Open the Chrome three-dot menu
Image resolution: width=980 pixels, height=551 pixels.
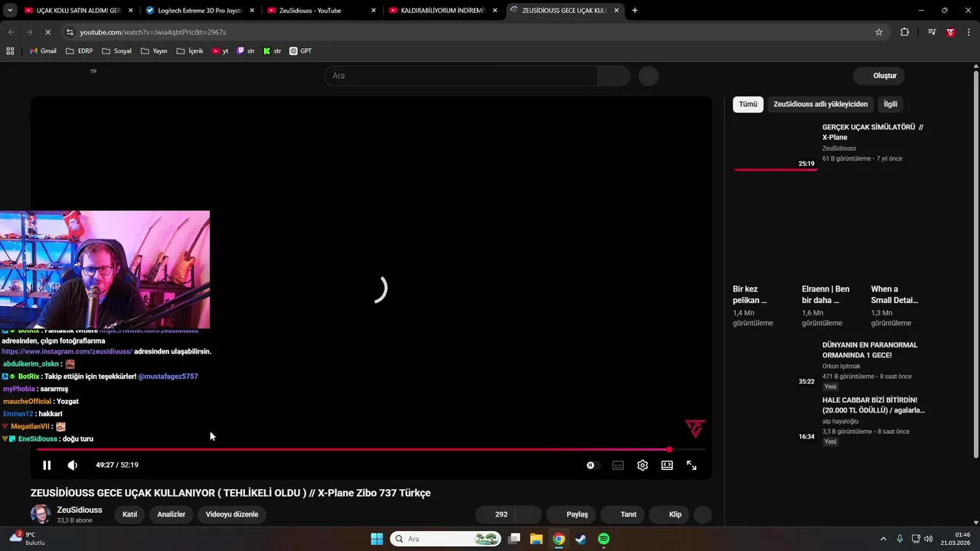(969, 32)
